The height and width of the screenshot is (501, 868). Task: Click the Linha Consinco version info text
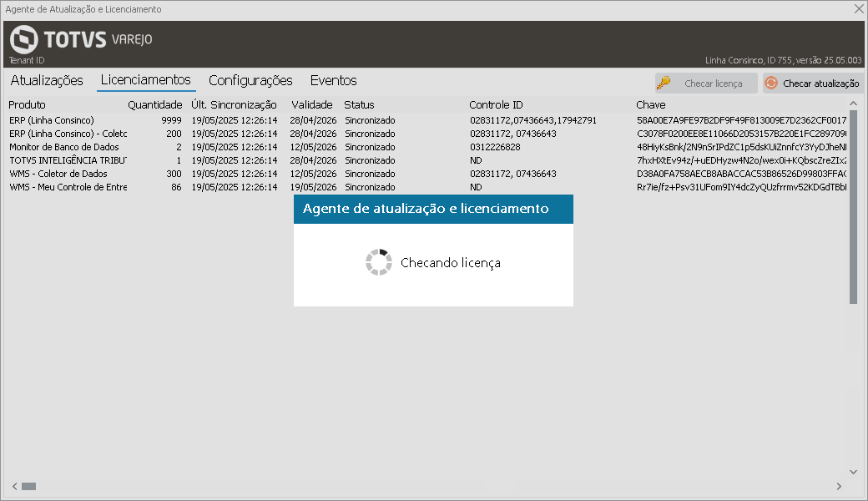click(784, 60)
